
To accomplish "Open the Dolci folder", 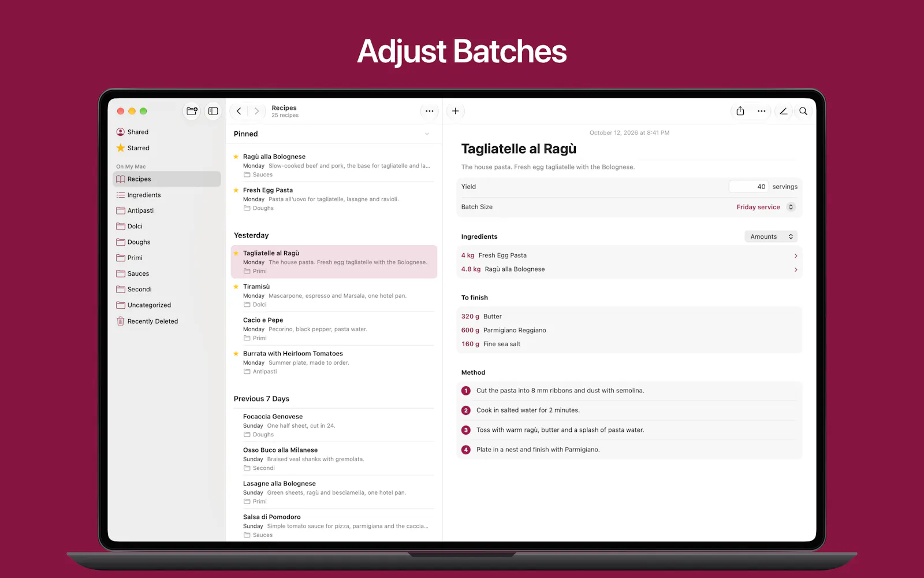I will (x=167, y=226).
